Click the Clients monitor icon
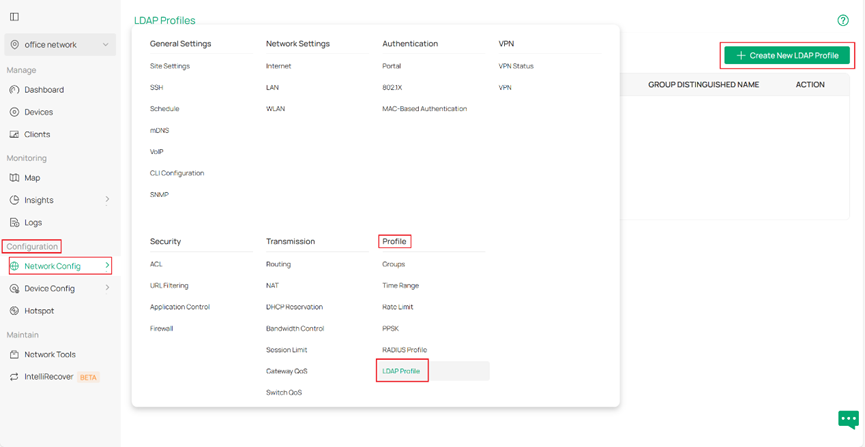This screenshot has width=865, height=447. (14, 134)
